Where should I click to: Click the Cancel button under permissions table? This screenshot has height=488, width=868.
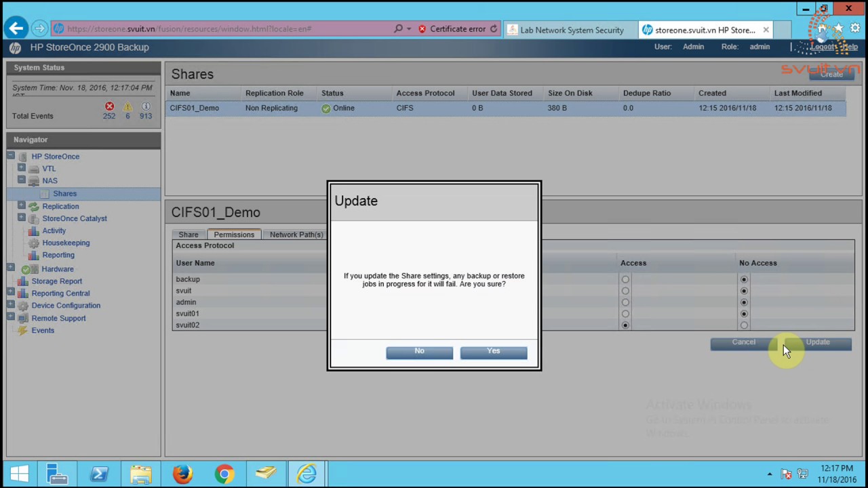[743, 343]
